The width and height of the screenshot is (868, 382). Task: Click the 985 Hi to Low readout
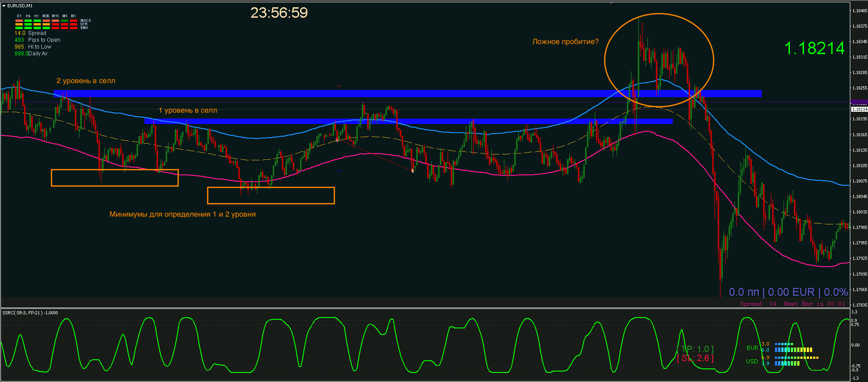(x=33, y=47)
